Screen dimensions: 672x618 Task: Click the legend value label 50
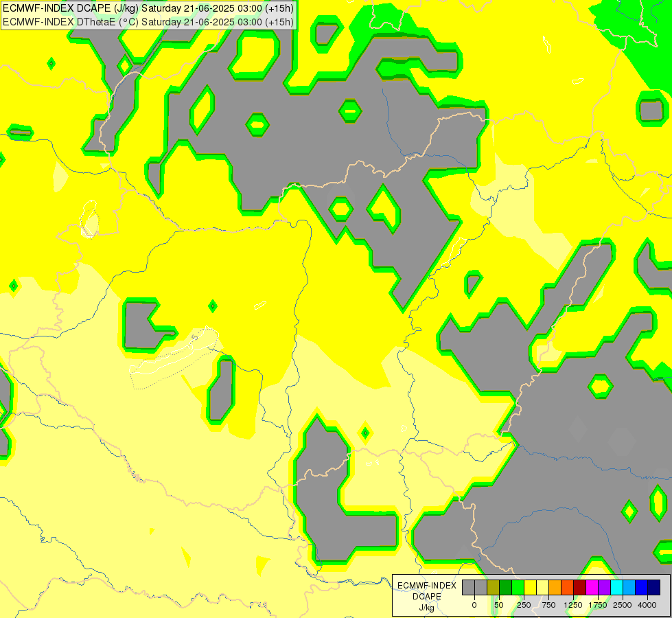pos(499,605)
